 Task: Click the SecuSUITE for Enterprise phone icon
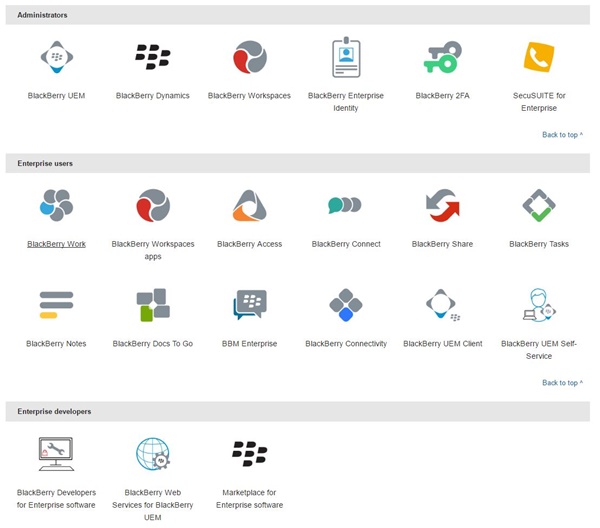pos(539,58)
